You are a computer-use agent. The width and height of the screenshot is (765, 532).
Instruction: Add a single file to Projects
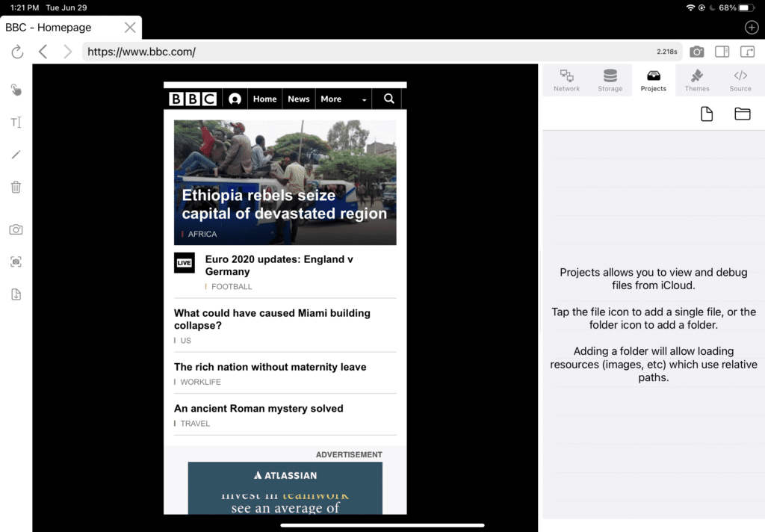[x=706, y=114]
